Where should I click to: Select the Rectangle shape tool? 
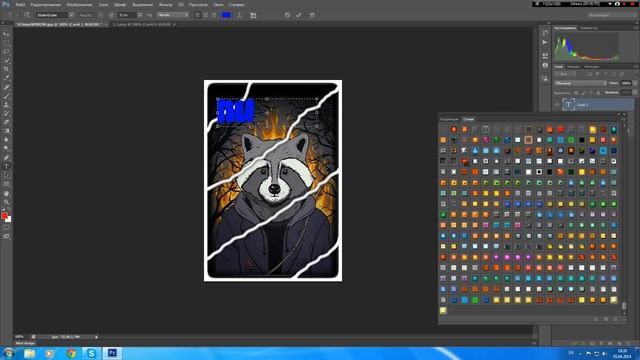click(x=6, y=184)
